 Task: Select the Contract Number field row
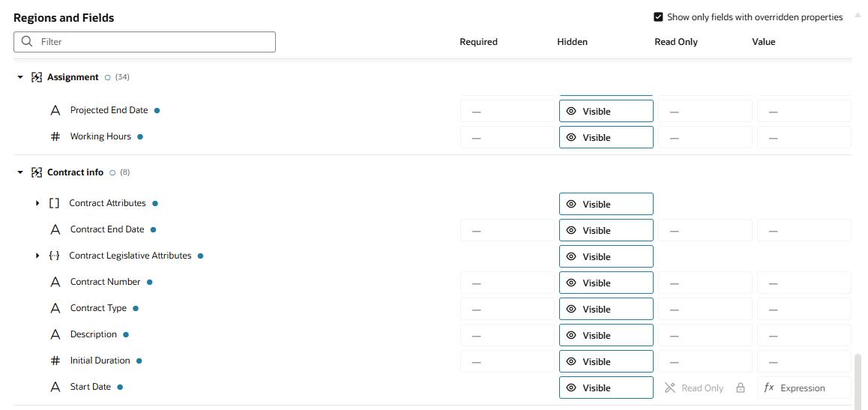pyautogui.click(x=105, y=282)
